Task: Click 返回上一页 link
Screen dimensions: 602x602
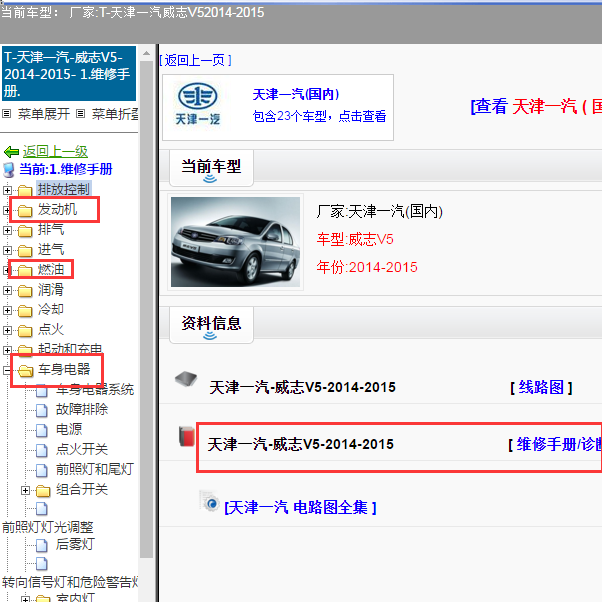Action: pyautogui.click(x=196, y=60)
